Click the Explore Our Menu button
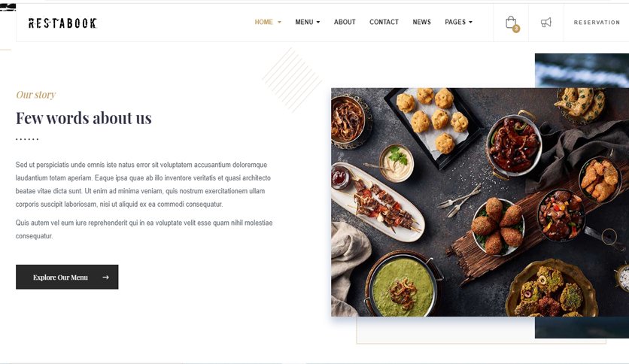Image resolution: width=629 pixels, height=364 pixels. (67, 277)
